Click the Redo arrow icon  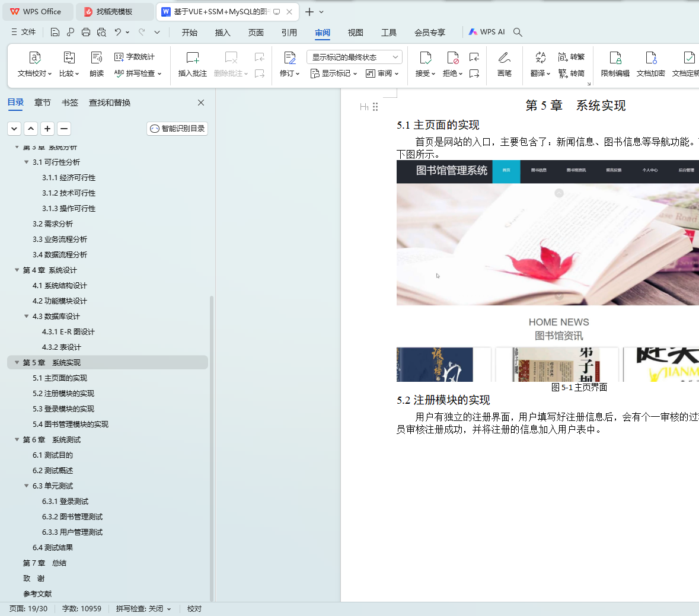click(142, 32)
